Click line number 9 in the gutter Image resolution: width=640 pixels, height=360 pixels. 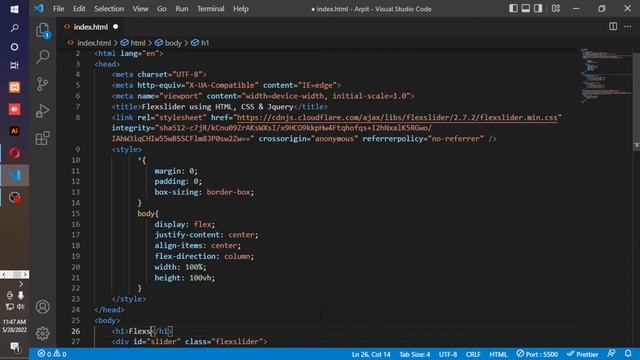(x=78, y=149)
